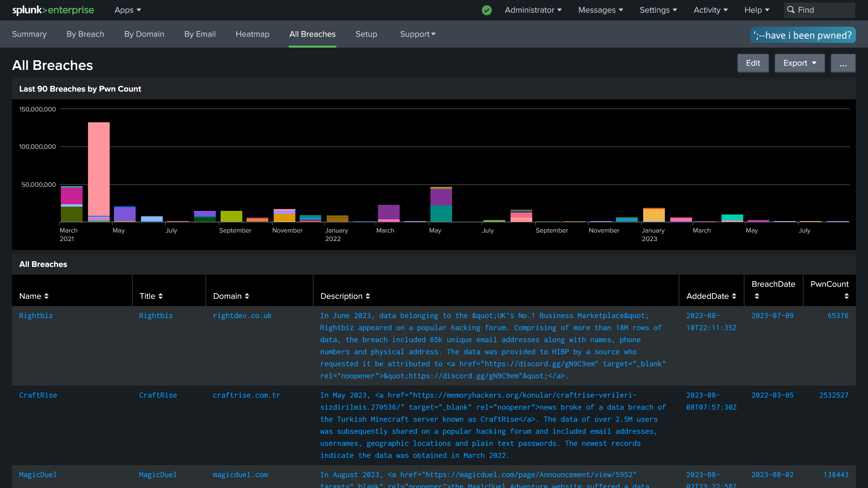Sort table by Name column arrows
This screenshot has width=868, height=488.
pos(46,296)
